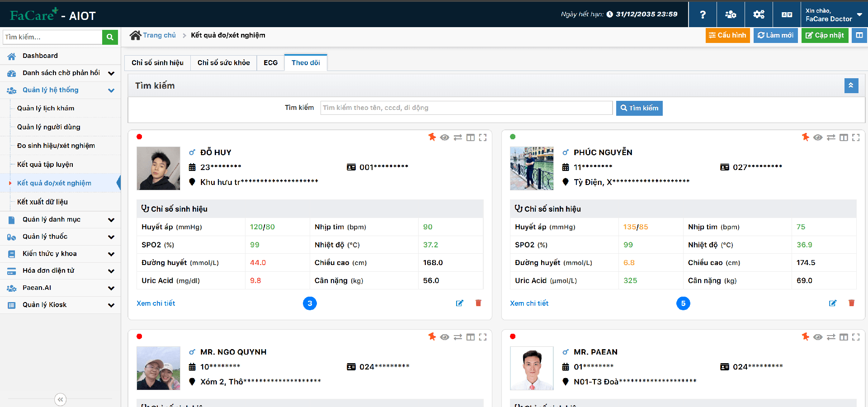
Task: Click the columns layout icon on MR. NGO QUYNH card
Action: pos(471,337)
